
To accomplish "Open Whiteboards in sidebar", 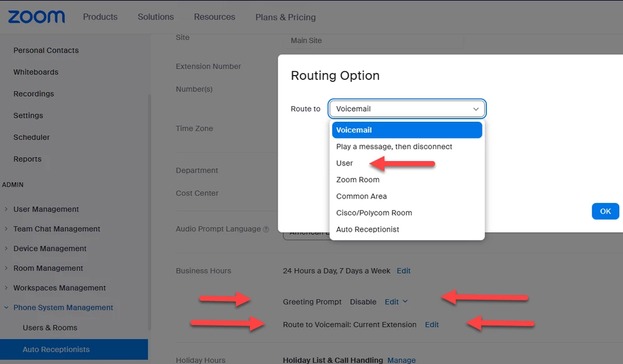I will pos(36,72).
